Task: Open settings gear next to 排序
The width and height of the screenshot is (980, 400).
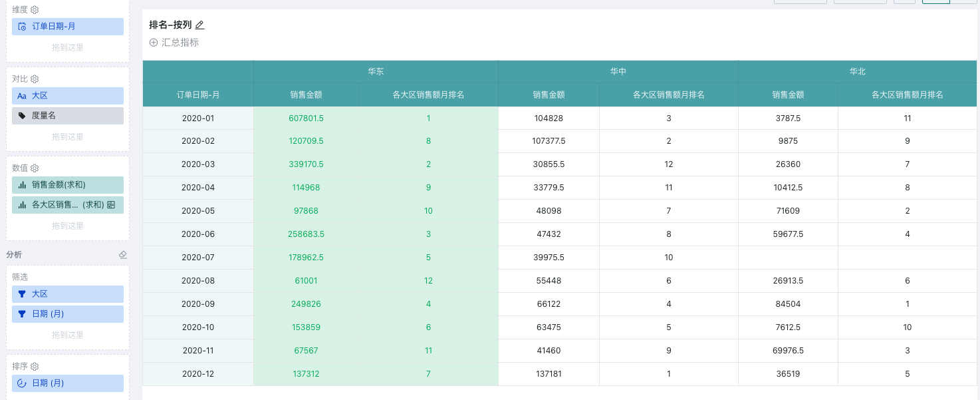Action: 35,366
